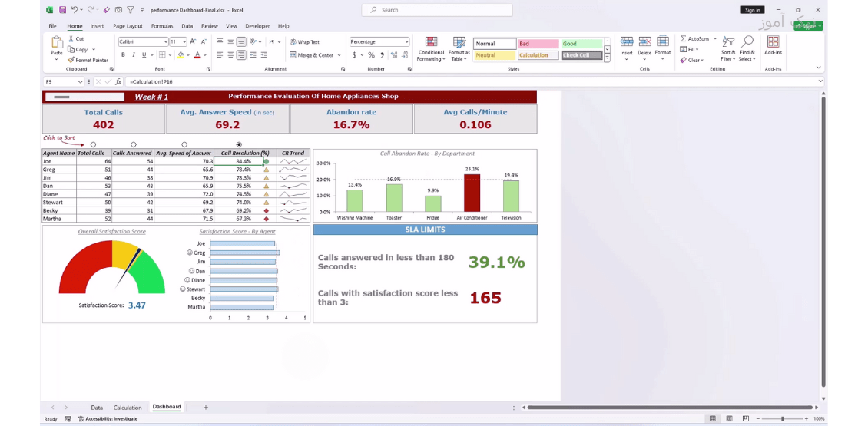Click the Cut scissors icon

[x=71, y=38]
